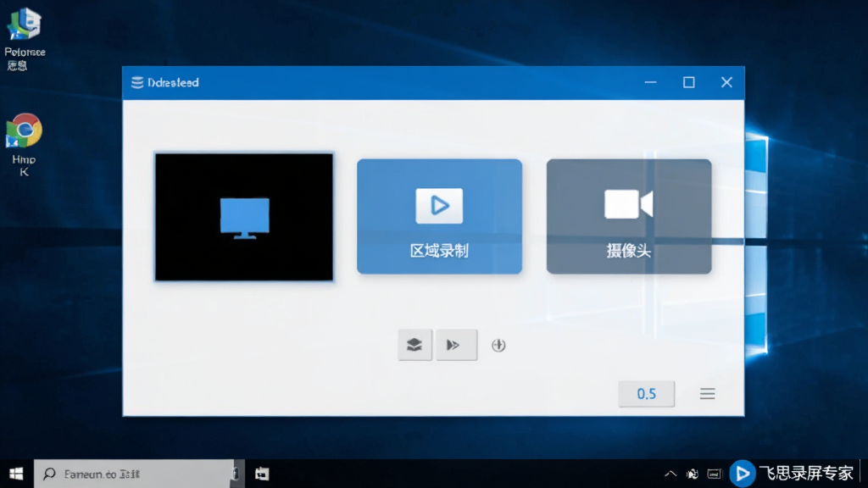Image resolution: width=868 pixels, height=488 pixels.
Task: Choose the 区域录制 region recording card
Action: click(x=440, y=216)
